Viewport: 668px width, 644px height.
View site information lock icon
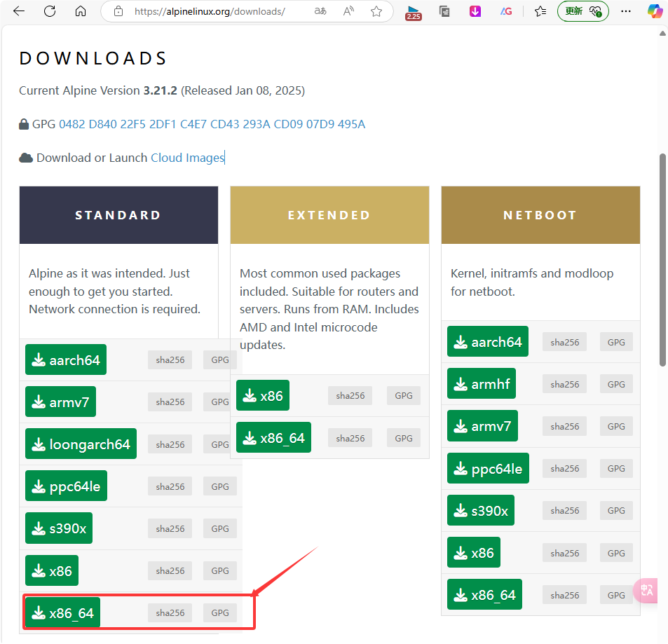[118, 11]
